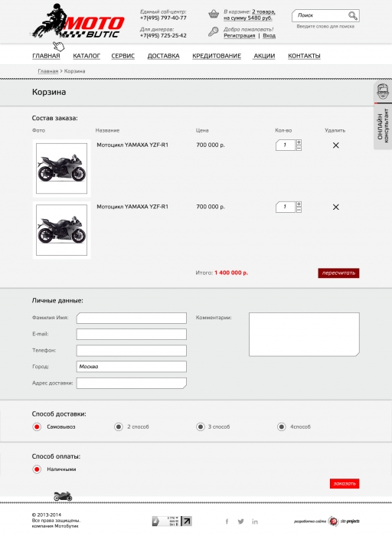
Task: Click call-center number +7(495) 797-40-77
Action: [x=163, y=18]
